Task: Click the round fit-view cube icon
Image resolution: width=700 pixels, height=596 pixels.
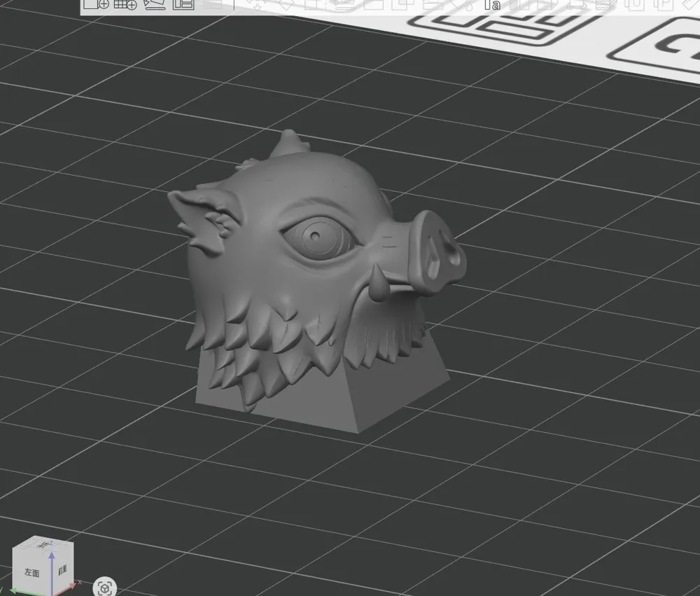Action: click(105, 587)
